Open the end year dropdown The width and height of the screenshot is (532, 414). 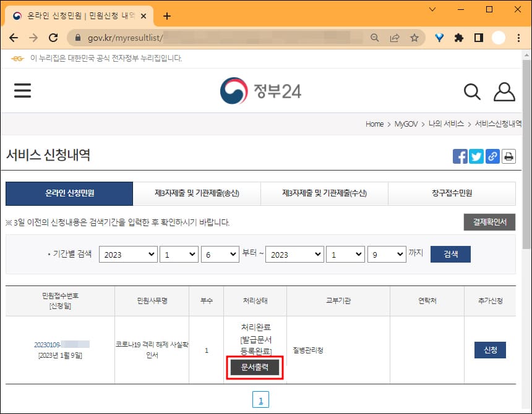(x=294, y=254)
